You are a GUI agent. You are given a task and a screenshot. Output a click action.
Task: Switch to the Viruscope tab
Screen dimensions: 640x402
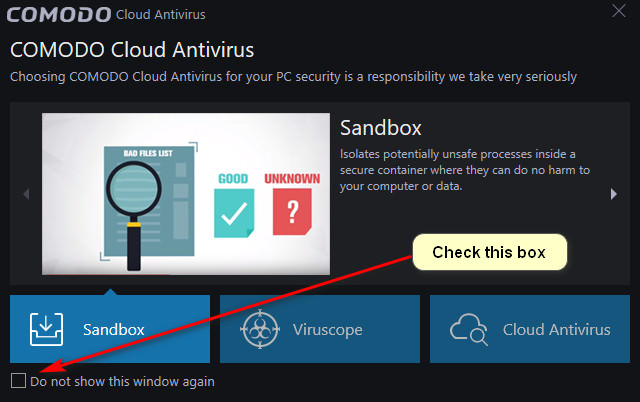tap(320, 329)
